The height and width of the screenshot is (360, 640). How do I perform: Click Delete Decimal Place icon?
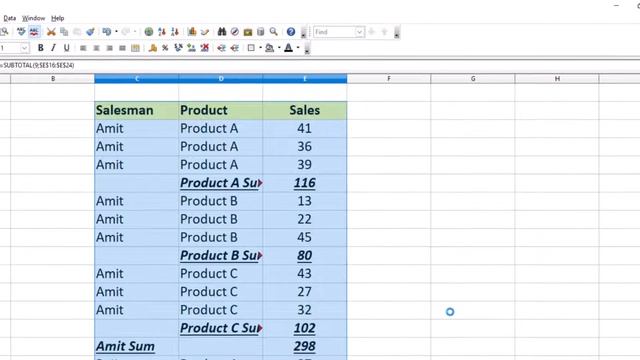pos(204,48)
